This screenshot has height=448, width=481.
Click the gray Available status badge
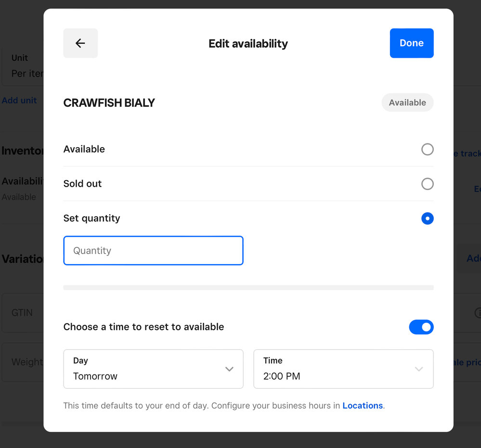[x=407, y=102]
